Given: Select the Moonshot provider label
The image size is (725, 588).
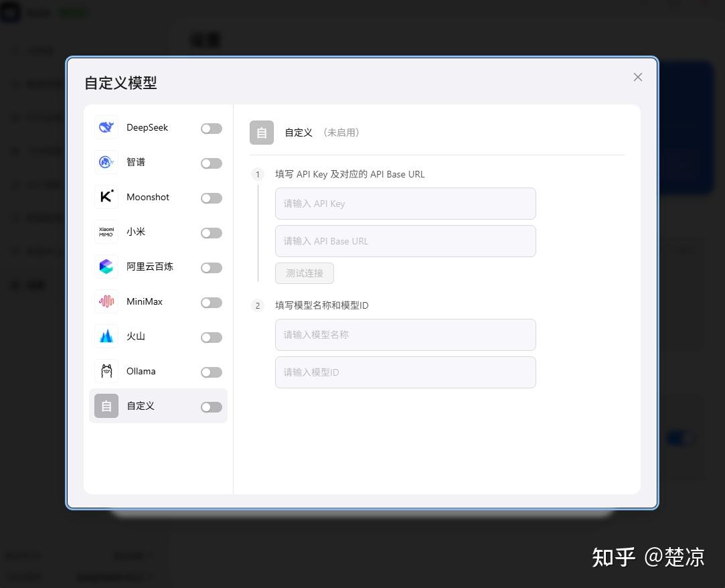Looking at the screenshot, I should (x=148, y=197).
